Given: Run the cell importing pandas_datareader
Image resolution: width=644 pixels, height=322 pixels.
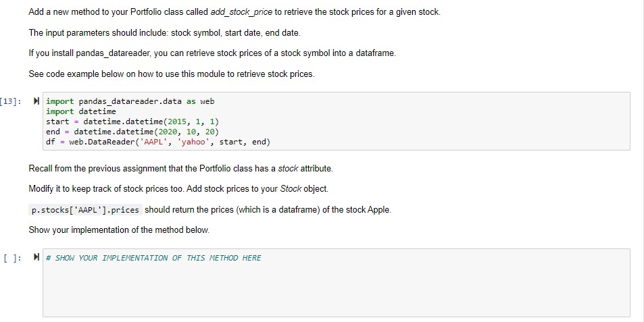Looking at the screenshot, I should (x=36, y=101).
